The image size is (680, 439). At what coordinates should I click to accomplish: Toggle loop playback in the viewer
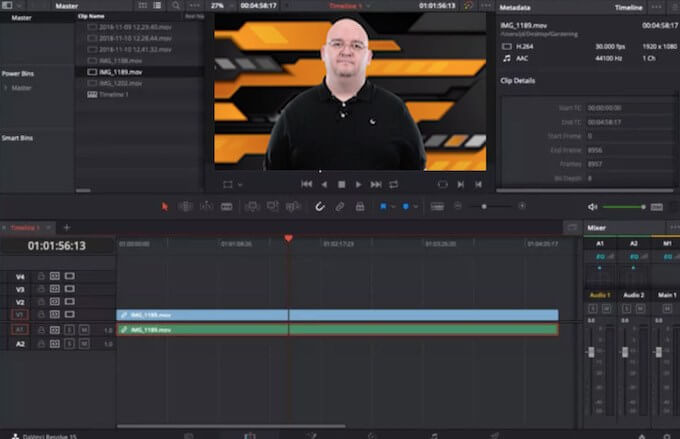[393, 184]
